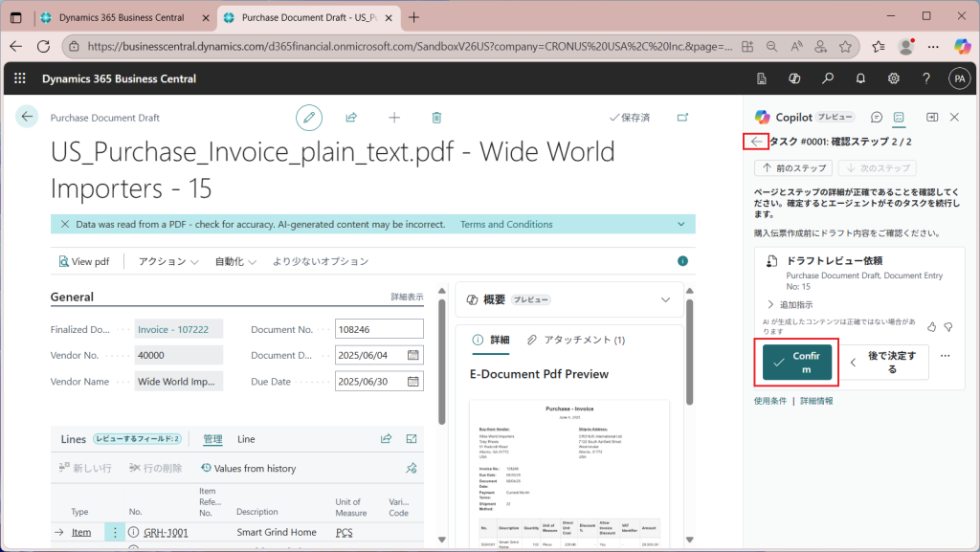Refresh the browser page
The image size is (980, 552).
43,46
